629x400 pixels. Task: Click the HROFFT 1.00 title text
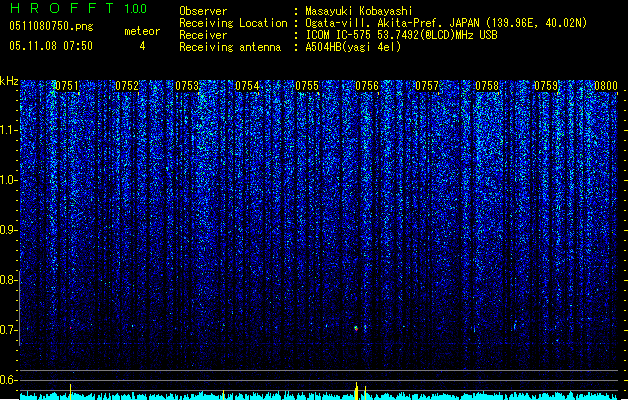point(79,8)
